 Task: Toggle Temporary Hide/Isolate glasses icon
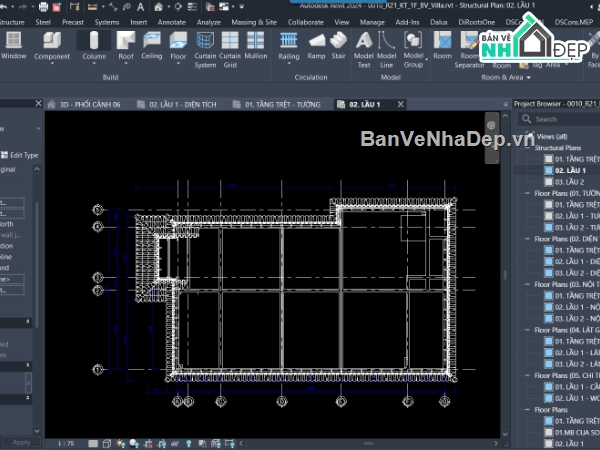click(x=175, y=443)
